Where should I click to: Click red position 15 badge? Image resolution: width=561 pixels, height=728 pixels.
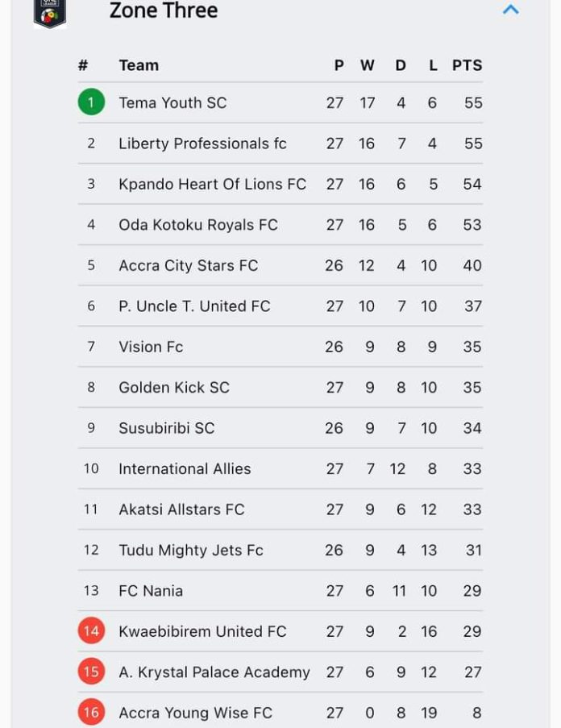click(x=91, y=672)
